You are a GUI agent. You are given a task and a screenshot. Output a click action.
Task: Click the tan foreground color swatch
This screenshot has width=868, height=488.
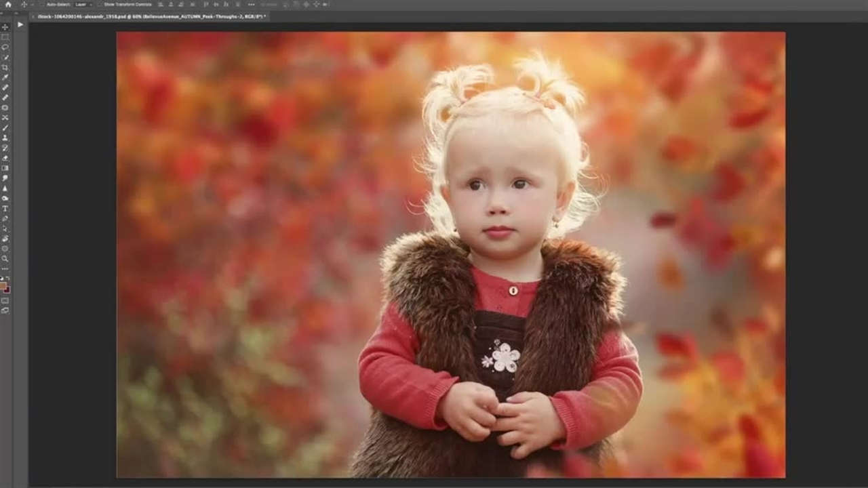click(3, 285)
